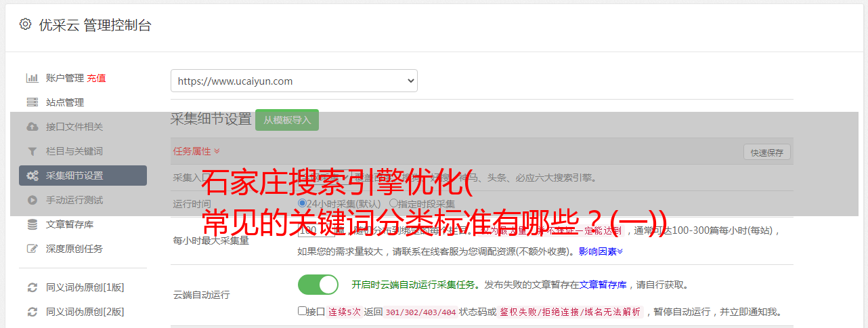Click the green 从模板导入 button

click(287, 120)
